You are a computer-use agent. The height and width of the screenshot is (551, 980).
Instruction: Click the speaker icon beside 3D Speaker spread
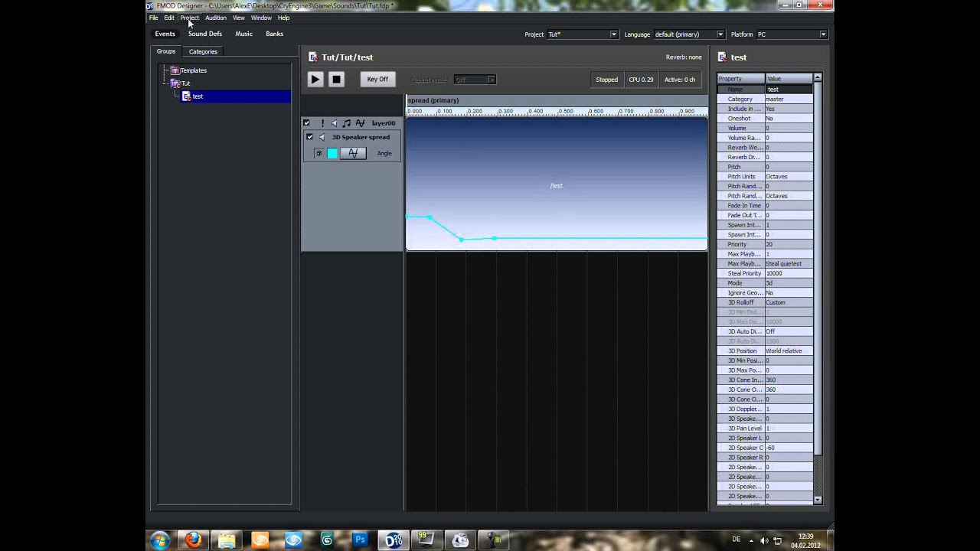coord(322,137)
